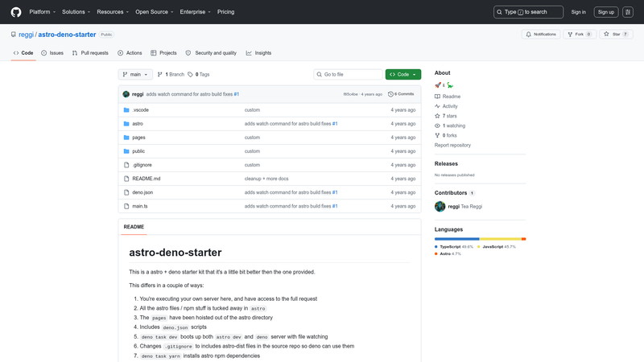Open Security and quality tab
The width and height of the screenshot is (644, 362).
click(211, 53)
